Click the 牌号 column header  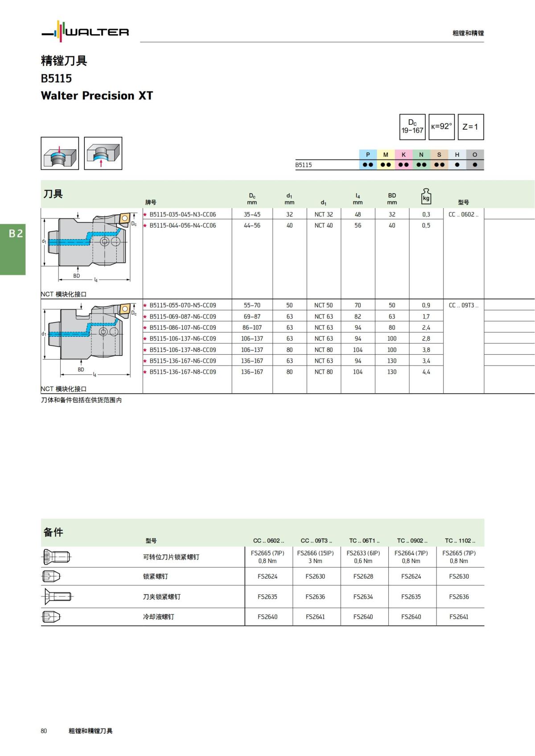[x=151, y=202]
